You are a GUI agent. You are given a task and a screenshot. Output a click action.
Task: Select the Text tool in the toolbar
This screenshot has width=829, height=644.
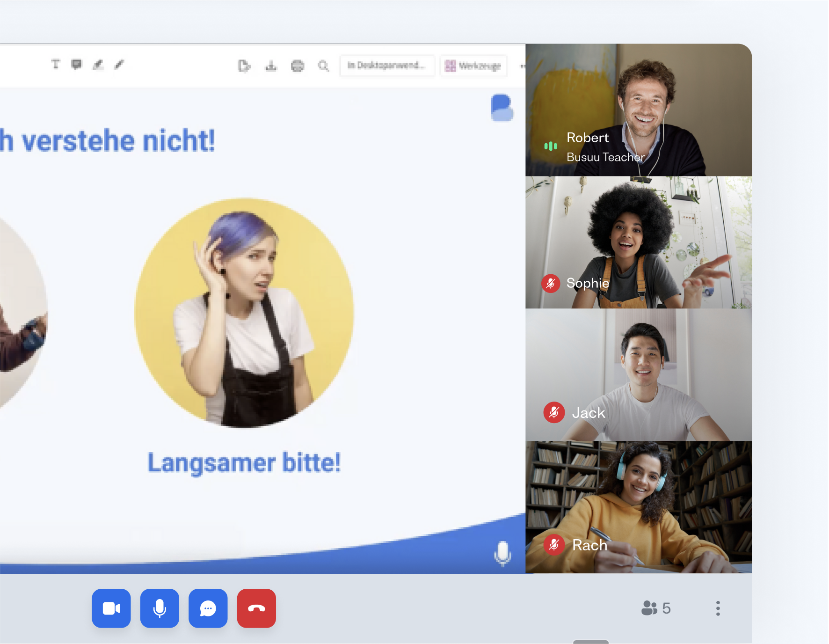click(56, 64)
